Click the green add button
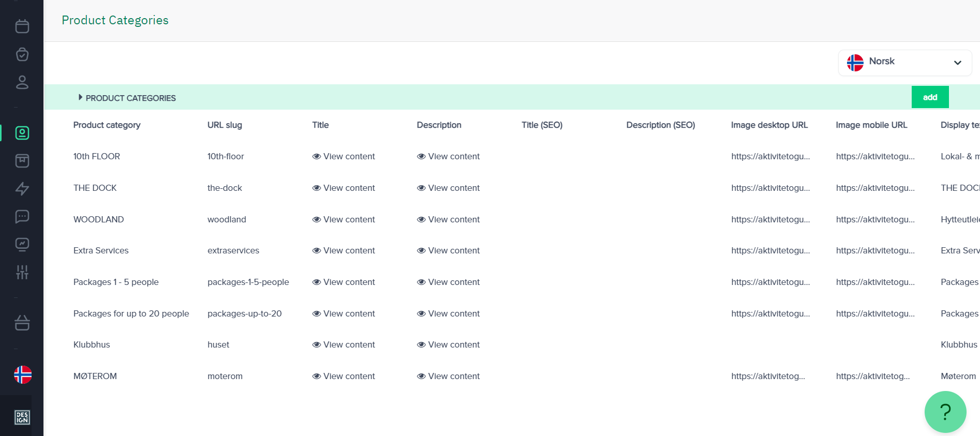Image resolution: width=980 pixels, height=436 pixels. click(x=930, y=97)
